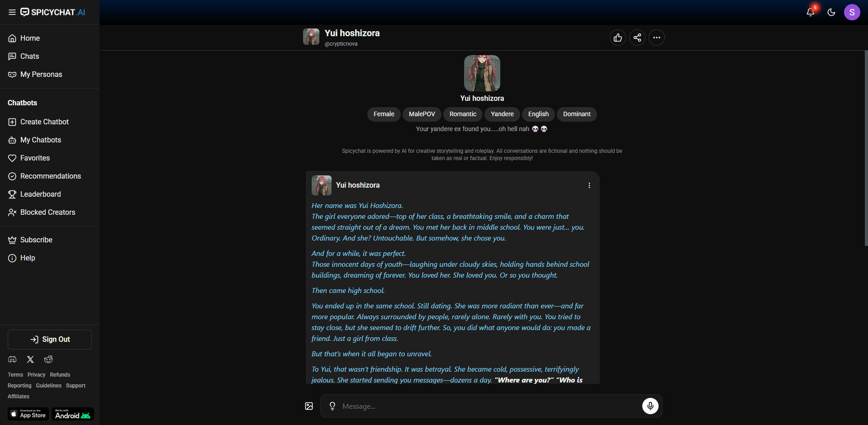Click the image attachment icon
Viewport: 868px width, 425px height.
309,406
